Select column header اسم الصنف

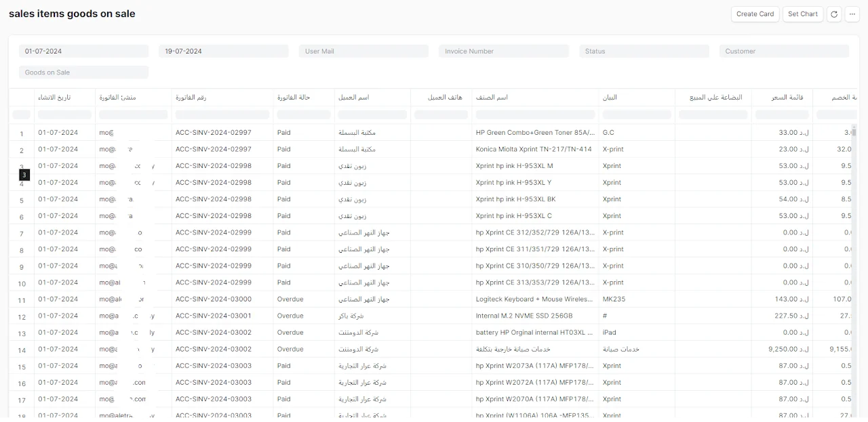click(x=492, y=98)
